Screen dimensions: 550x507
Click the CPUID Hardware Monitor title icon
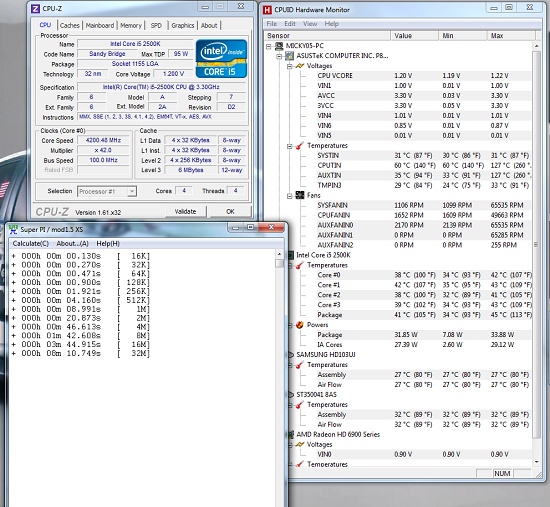(x=267, y=10)
